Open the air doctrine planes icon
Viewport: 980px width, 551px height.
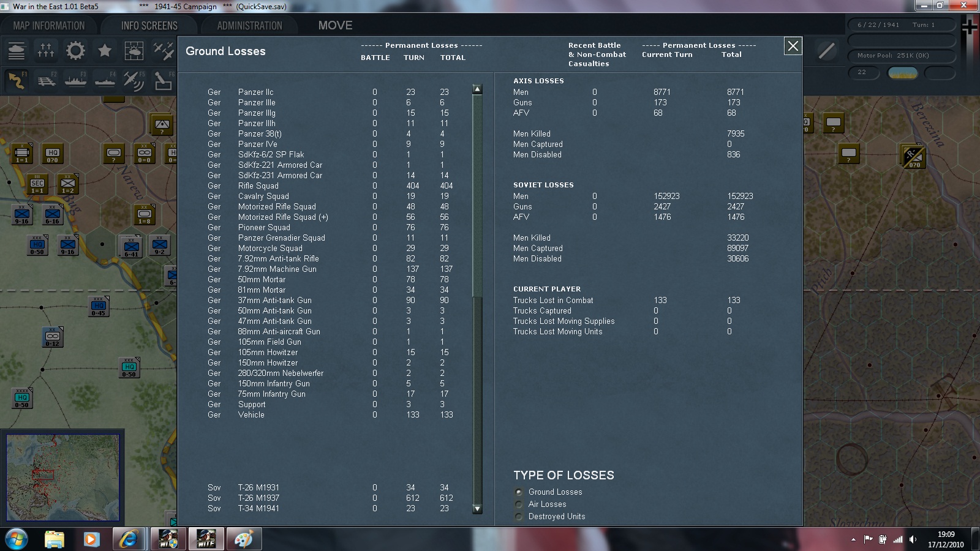point(164,50)
